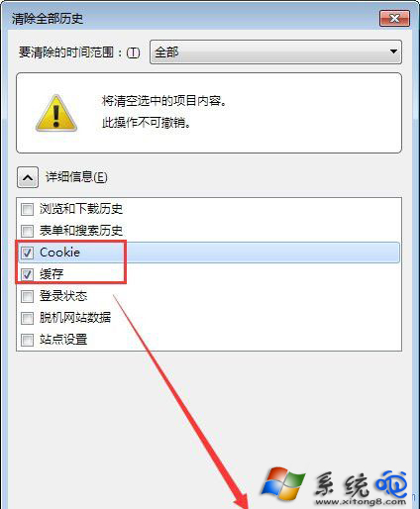Open the 全部 time range combo box

(275, 52)
